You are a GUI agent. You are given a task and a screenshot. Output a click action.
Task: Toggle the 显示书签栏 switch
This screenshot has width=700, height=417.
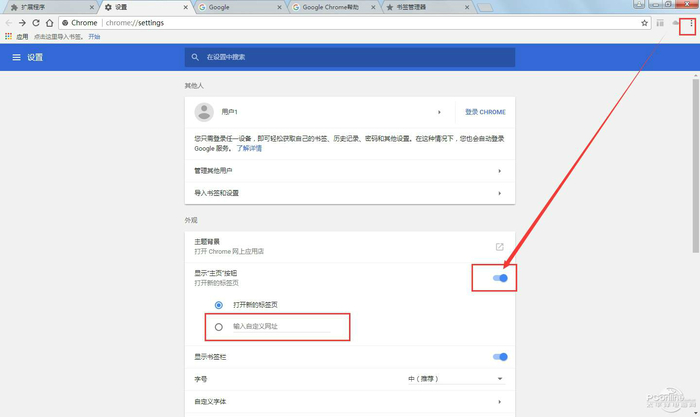pyautogui.click(x=500, y=357)
